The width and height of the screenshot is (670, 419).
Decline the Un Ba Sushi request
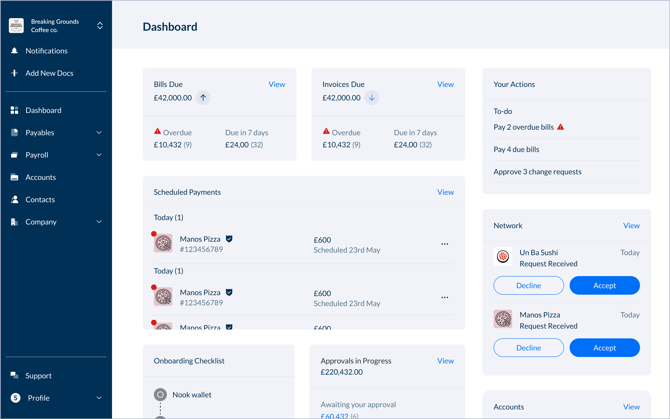pyautogui.click(x=529, y=285)
